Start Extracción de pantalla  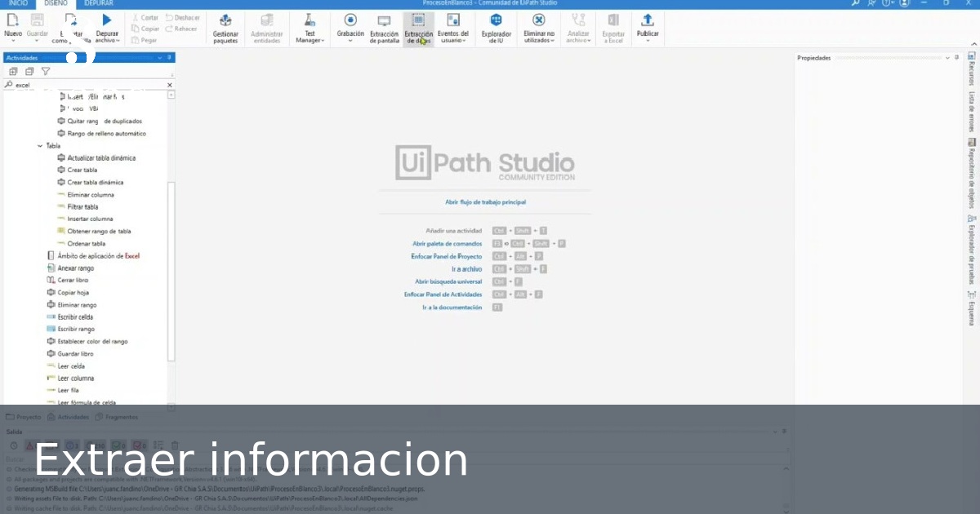(x=384, y=29)
